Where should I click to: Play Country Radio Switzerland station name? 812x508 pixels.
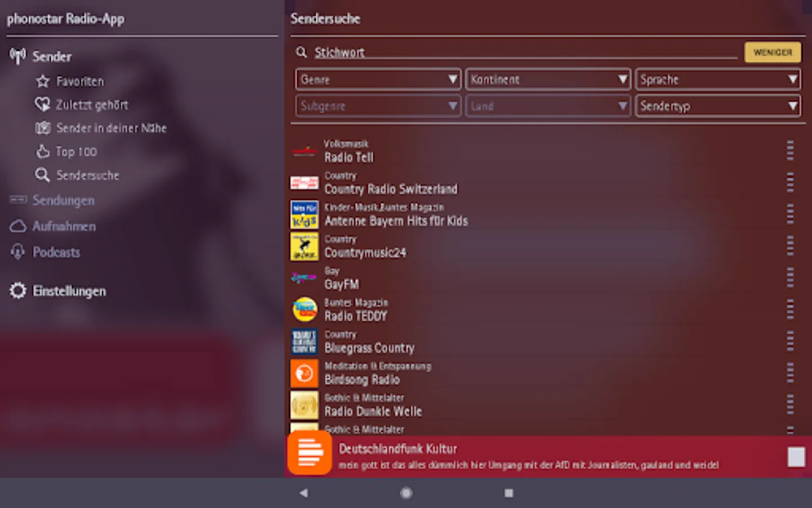click(x=391, y=189)
